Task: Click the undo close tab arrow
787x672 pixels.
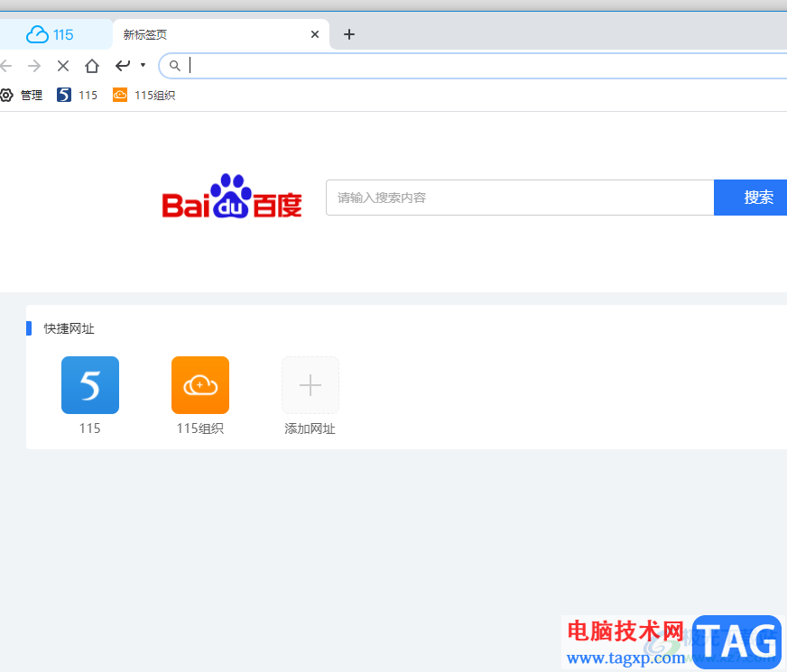Action: tap(123, 65)
